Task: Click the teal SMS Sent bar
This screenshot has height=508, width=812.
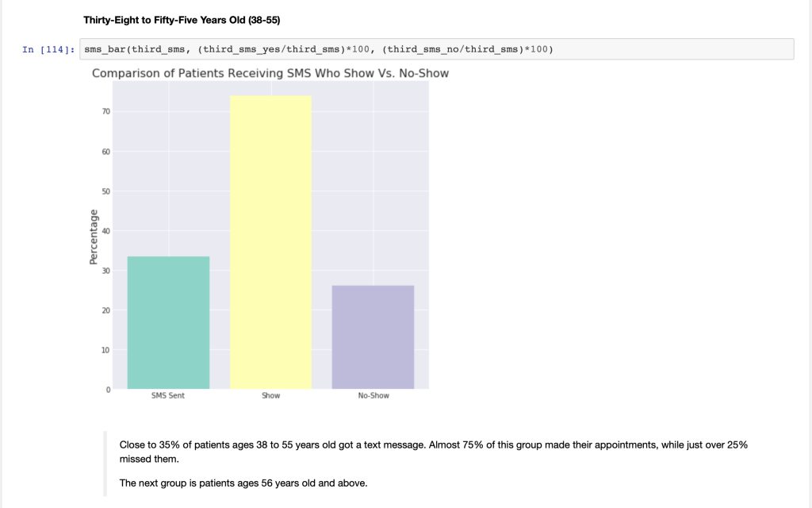Action: [168, 322]
